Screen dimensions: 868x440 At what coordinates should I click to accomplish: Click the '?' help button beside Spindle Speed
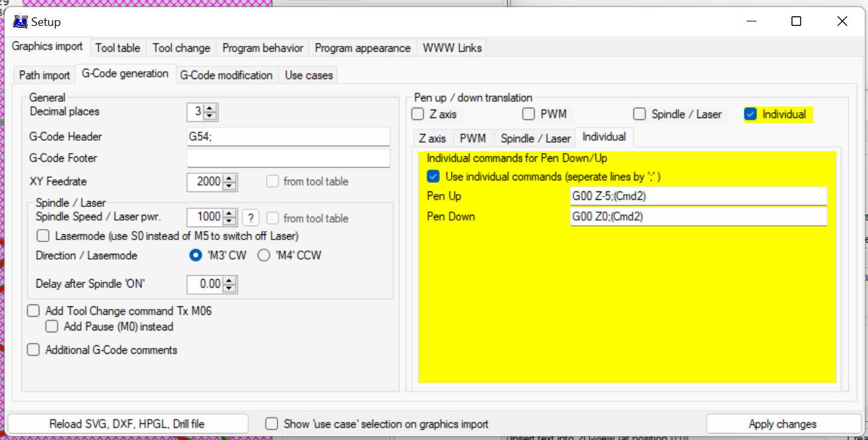point(250,218)
